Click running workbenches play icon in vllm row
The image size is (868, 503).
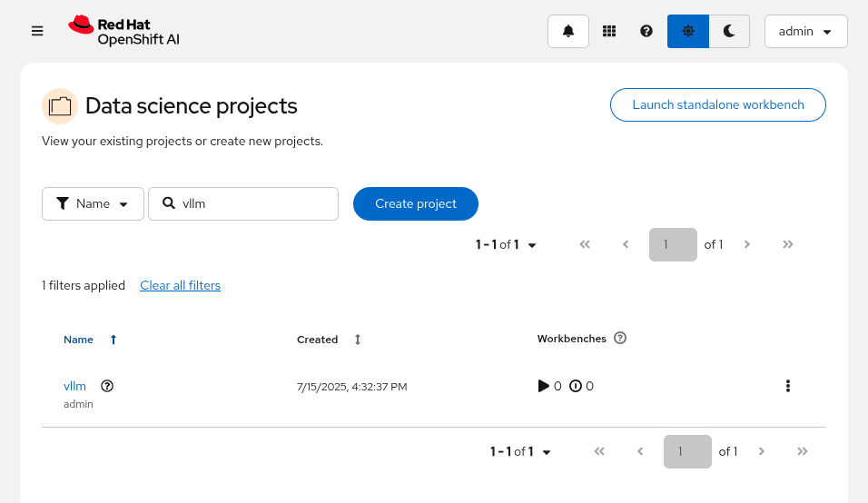point(543,386)
